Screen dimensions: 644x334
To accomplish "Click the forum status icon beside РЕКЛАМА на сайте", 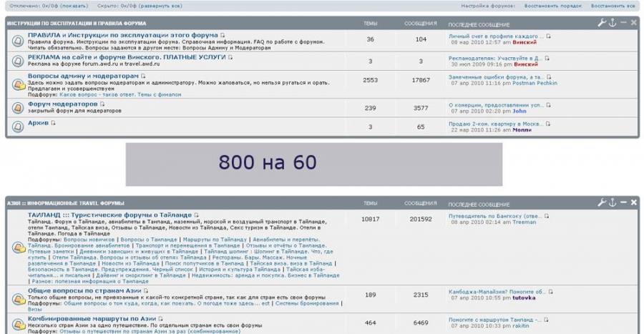I will coord(18,61).
